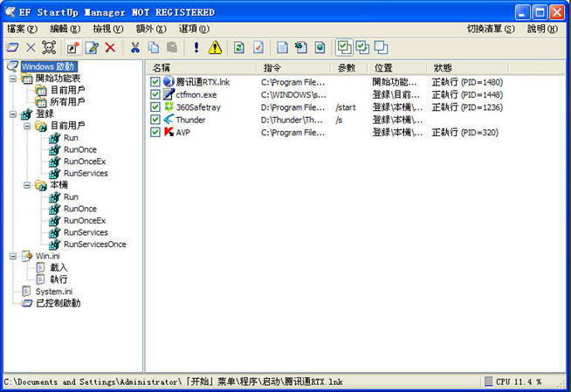The height and width of the screenshot is (392, 571).
Task: Click the 正執行 (PID=320) status cell
Action: coord(465,132)
